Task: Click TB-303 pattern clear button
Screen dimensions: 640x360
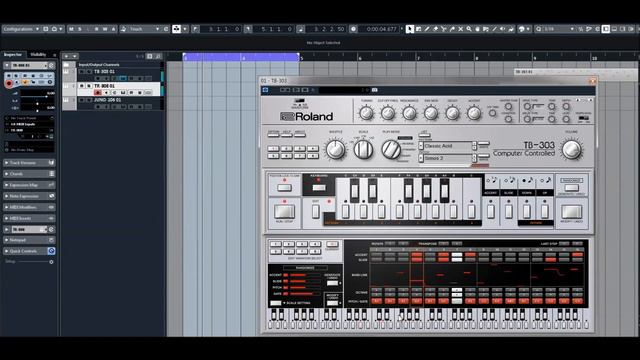Action: click(284, 187)
